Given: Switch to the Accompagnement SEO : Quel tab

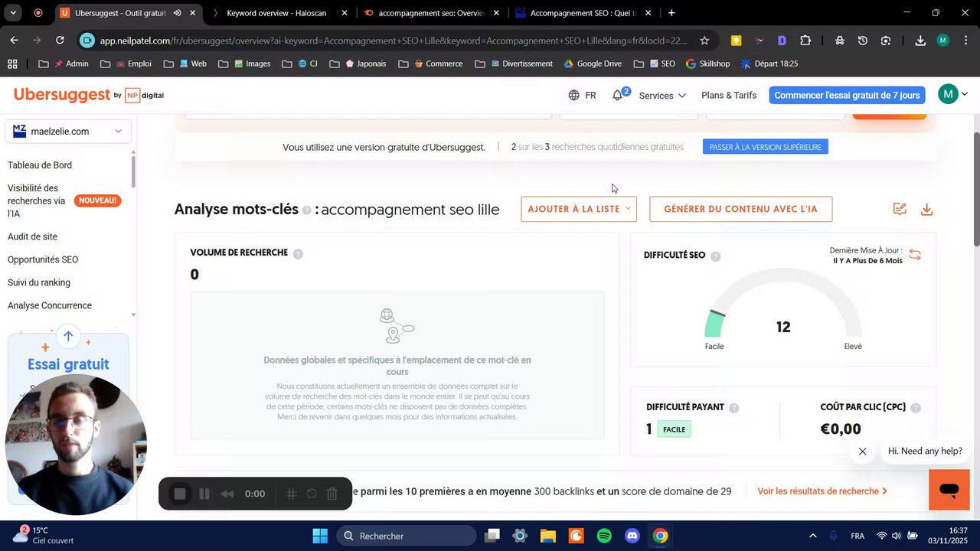Looking at the screenshot, I should point(583,13).
